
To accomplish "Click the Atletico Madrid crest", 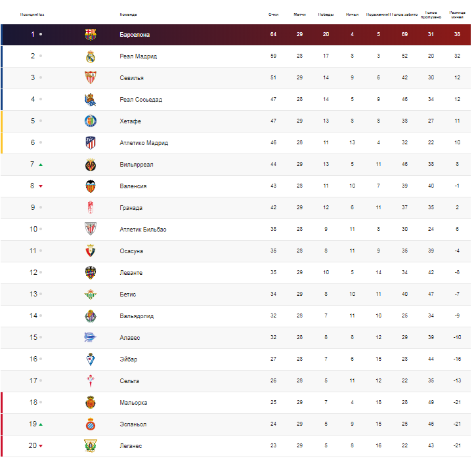I will 91,142.
